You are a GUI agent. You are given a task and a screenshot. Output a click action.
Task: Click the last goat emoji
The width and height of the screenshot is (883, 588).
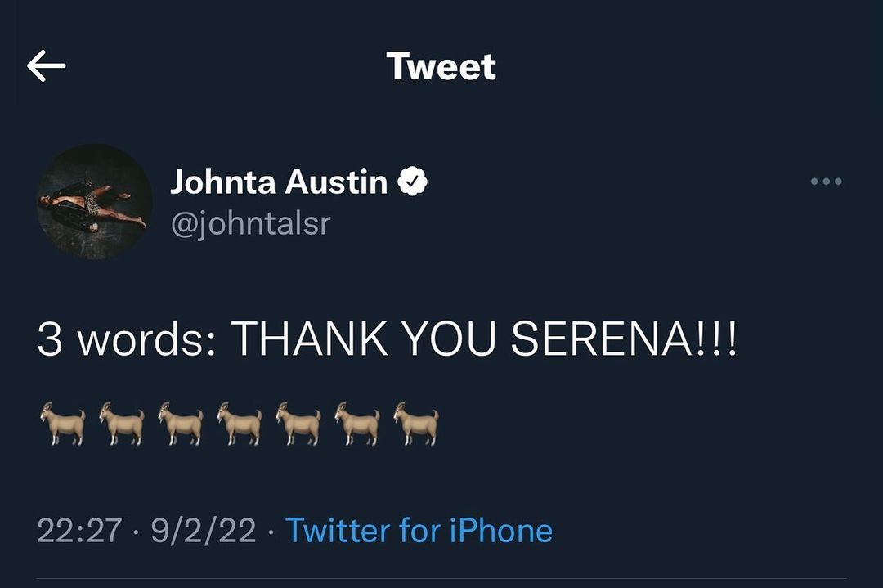point(416,423)
